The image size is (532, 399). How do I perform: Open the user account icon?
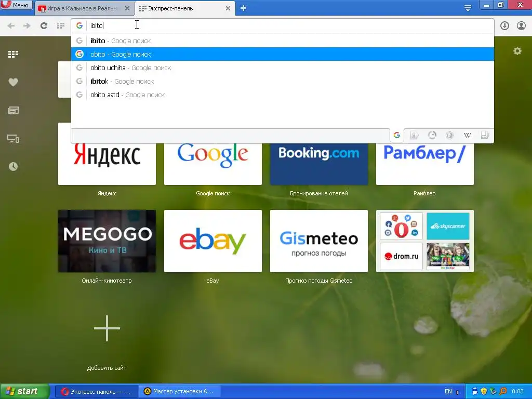click(521, 26)
